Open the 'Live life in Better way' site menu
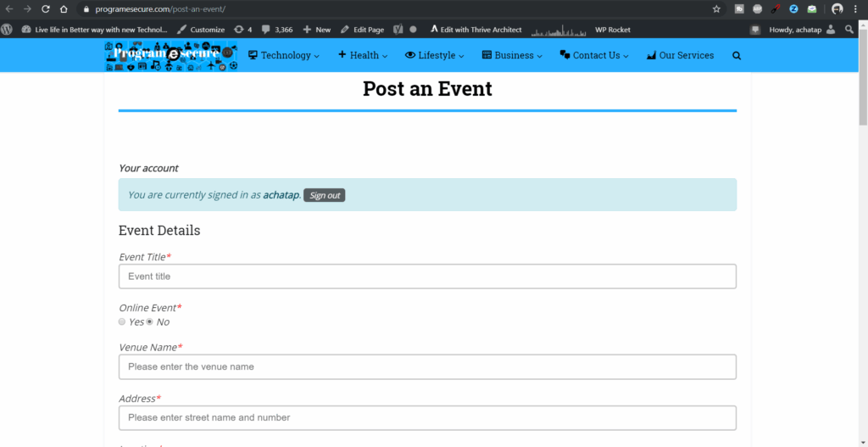The image size is (868, 447). click(x=94, y=30)
